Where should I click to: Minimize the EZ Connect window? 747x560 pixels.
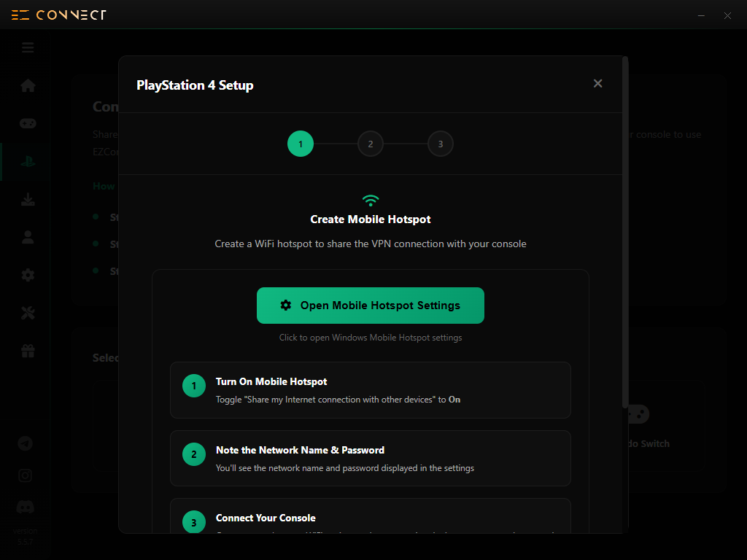click(701, 15)
